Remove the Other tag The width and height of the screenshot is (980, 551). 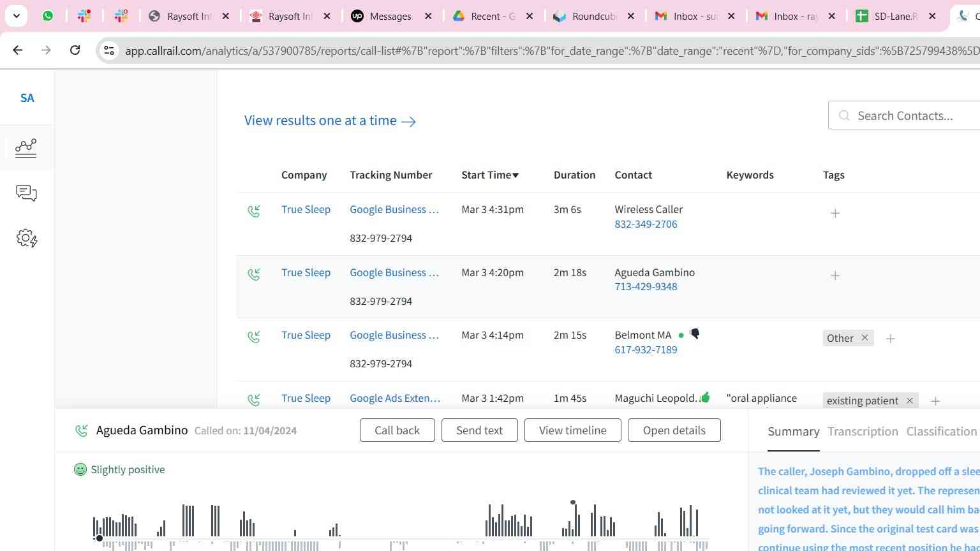pyautogui.click(x=865, y=338)
